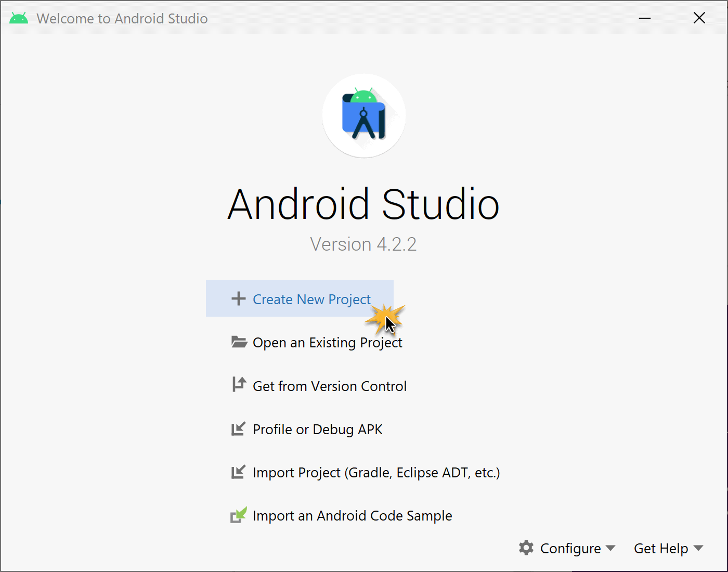This screenshot has width=728, height=572.
Task: Click the Profile or Debug APK arrow icon
Action: (x=238, y=429)
